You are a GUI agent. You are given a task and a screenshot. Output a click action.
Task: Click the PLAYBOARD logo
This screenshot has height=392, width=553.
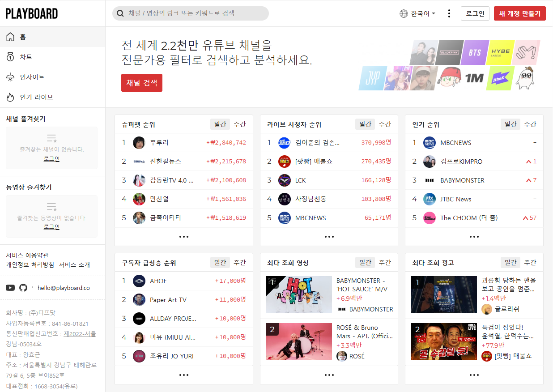31,13
